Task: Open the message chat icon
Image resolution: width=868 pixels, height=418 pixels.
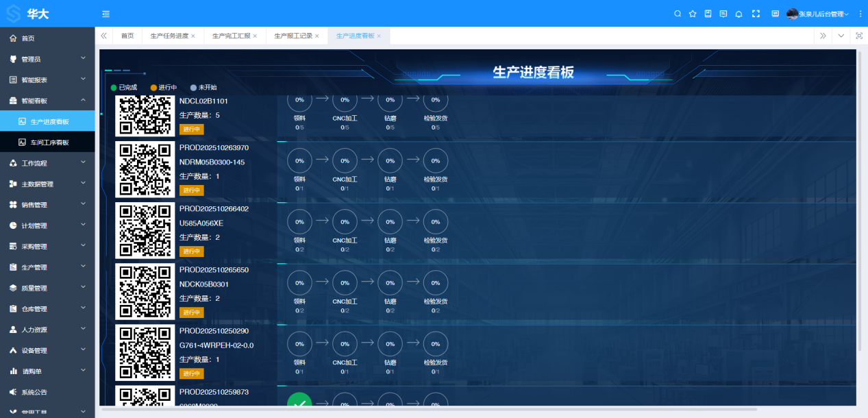Action: click(x=723, y=14)
